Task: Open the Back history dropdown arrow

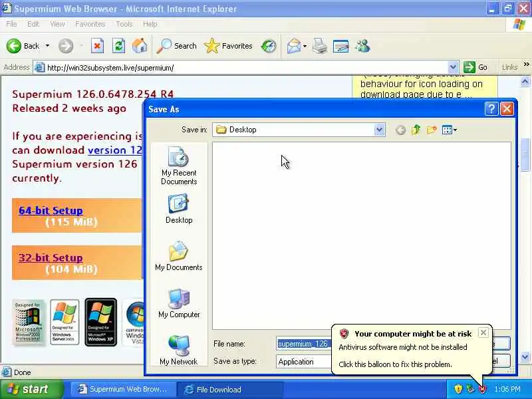Action: pyautogui.click(x=47, y=46)
